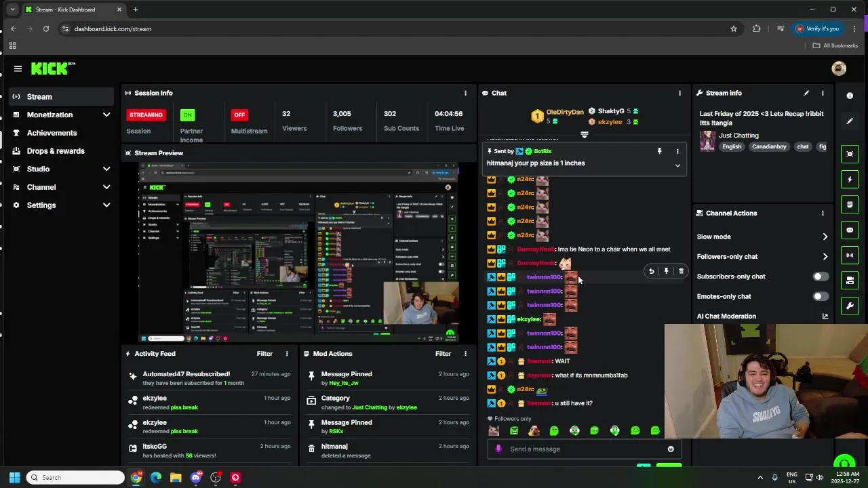Toggle Emotes-only chat switch

pyautogui.click(x=820, y=296)
